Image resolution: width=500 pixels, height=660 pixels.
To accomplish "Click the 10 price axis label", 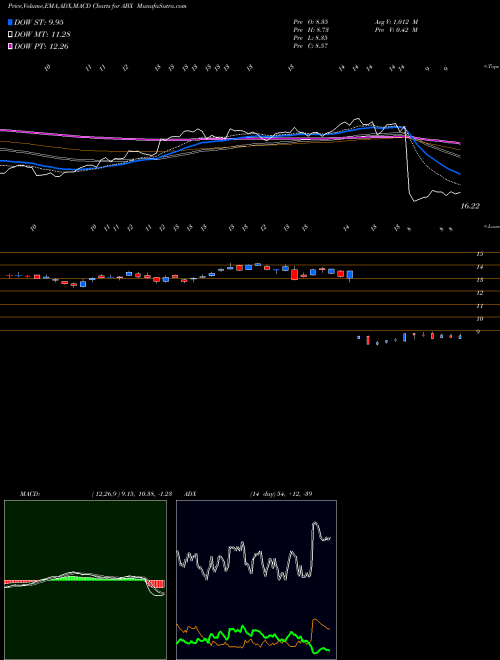I will pyautogui.click(x=479, y=319).
